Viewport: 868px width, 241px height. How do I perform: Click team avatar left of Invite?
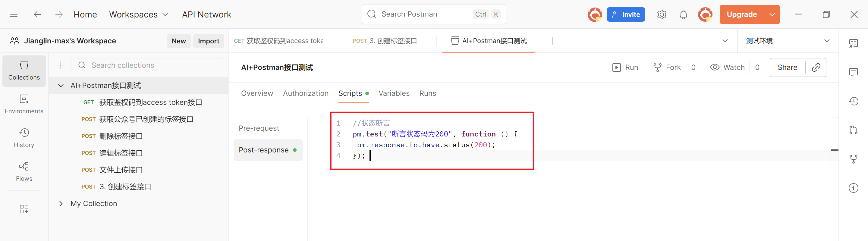coord(595,14)
